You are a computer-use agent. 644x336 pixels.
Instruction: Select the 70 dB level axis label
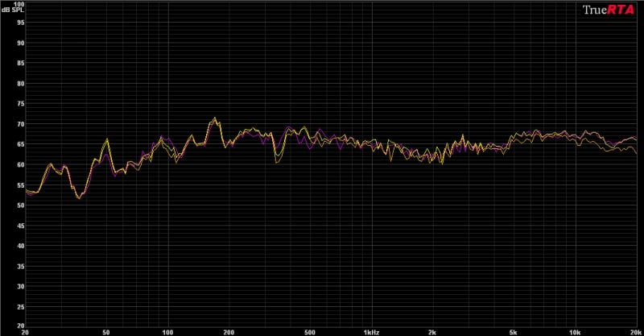(x=20, y=124)
